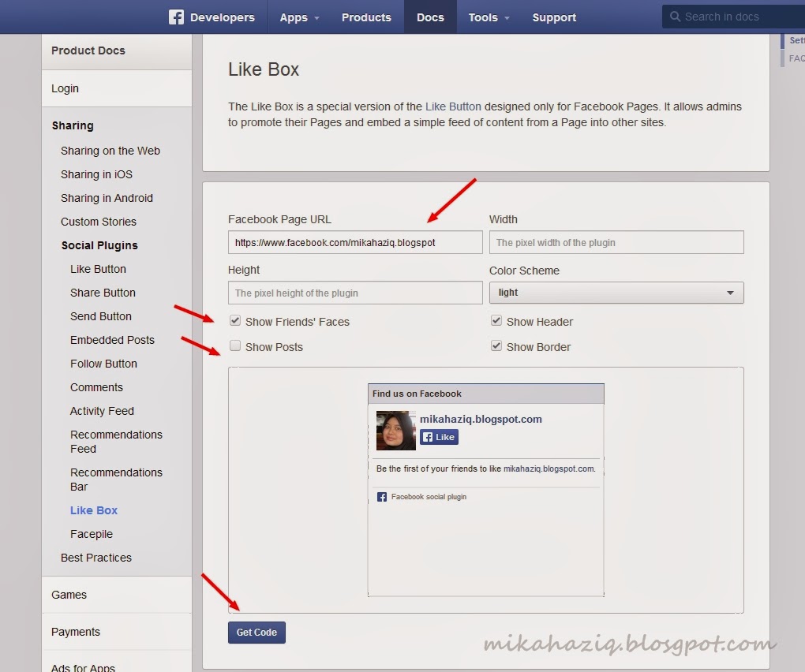Click the Get Code button
Screen dimensions: 805x672
[256, 632]
